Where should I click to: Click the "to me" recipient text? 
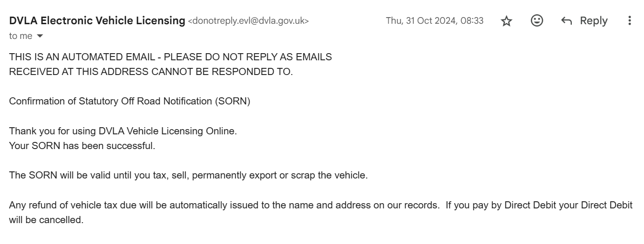pyautogui.click(x=21, y=36)
